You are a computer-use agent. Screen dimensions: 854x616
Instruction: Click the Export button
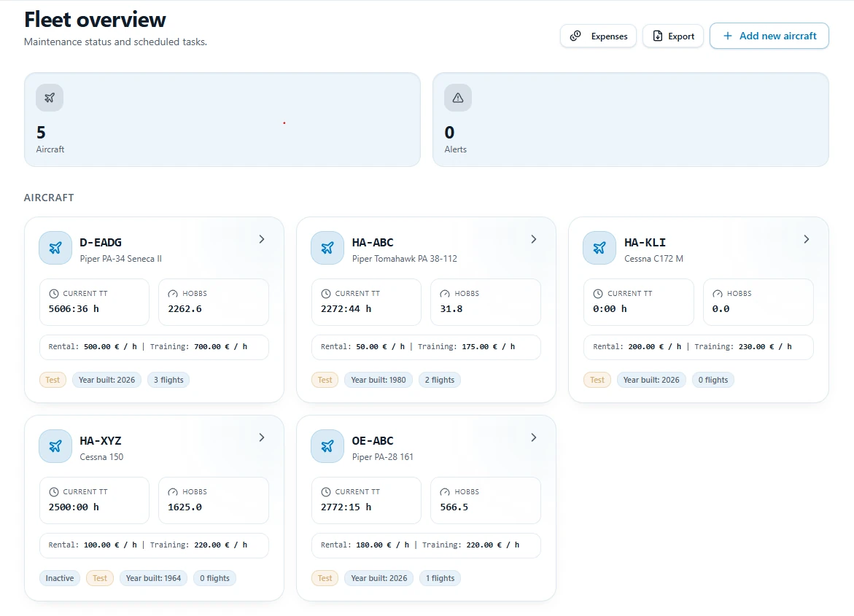coord(673,36)
